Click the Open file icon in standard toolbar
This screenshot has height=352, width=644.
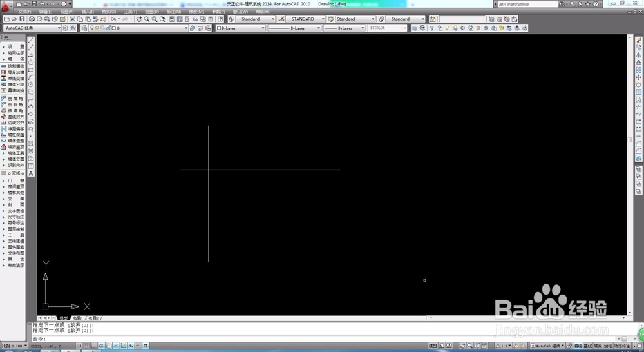[x=14, y=19]
